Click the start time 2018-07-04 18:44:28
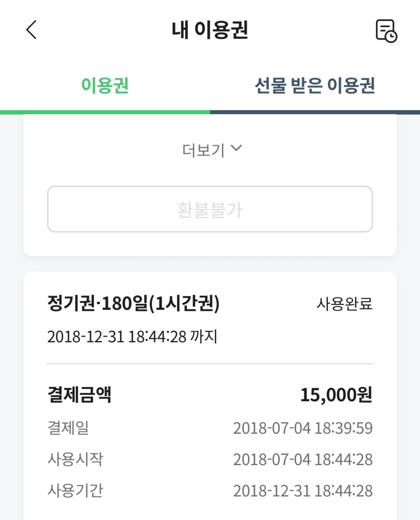The height and width of the screenshot is (520, 420). click(303, 460)
